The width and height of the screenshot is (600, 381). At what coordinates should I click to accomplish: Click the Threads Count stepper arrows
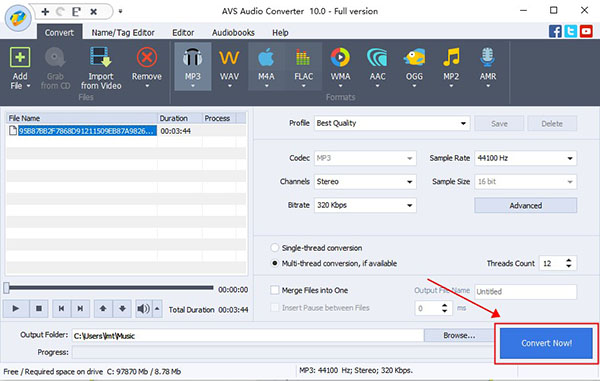tap(569, 263)
